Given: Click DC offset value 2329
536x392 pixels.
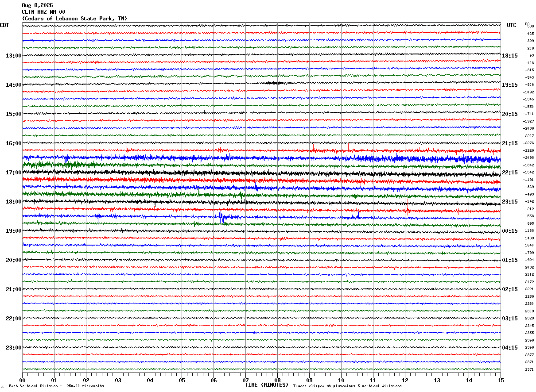Looking at the screenshot, I should pos(529,318).
